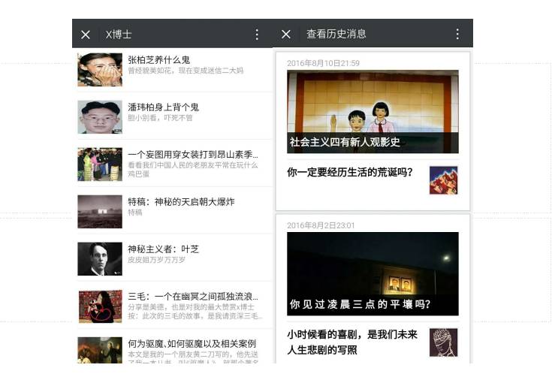This screenshot has width=552, height=392.
Task: Tap thumbnail beside 潘玮柏身上背个鬼
Action: pos(100,116)
